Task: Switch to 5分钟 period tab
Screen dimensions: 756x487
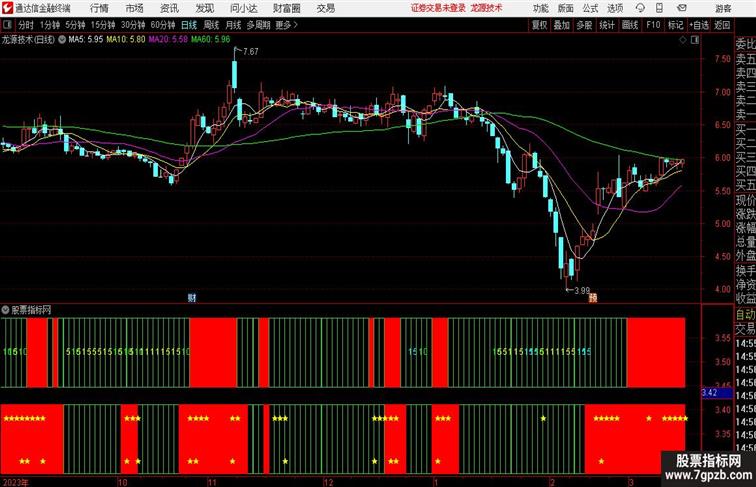Action: (x=75, y=25)
